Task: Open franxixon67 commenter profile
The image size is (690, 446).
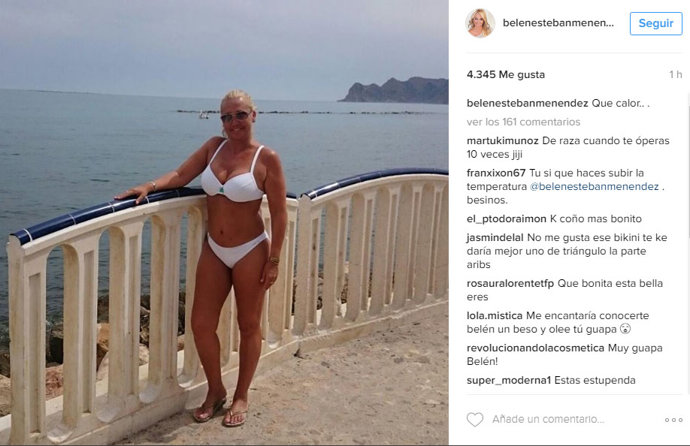Action: coord(496,173)
